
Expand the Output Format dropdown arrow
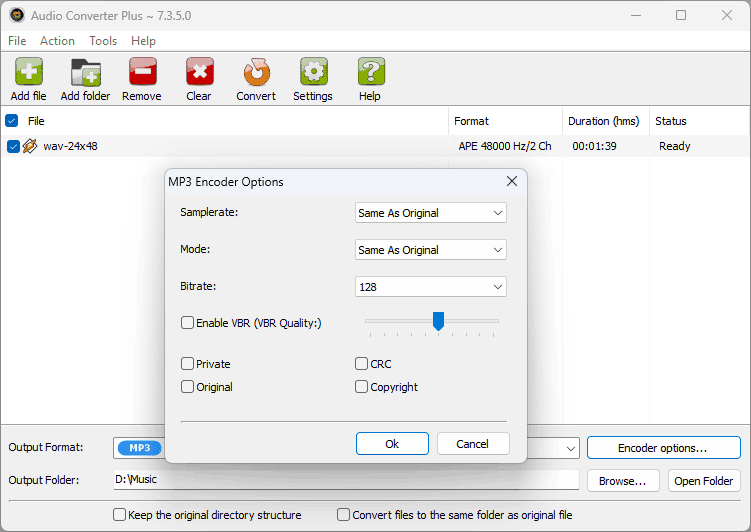point(570,449)
